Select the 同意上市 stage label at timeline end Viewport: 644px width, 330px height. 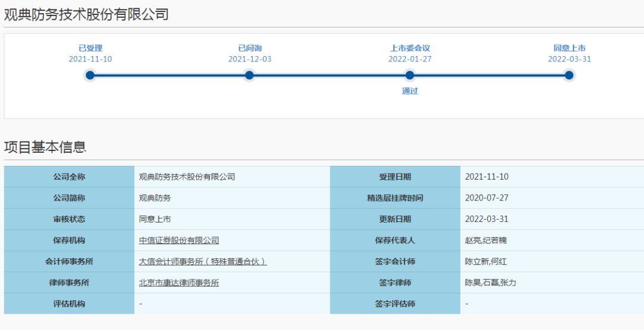[569, 48]
